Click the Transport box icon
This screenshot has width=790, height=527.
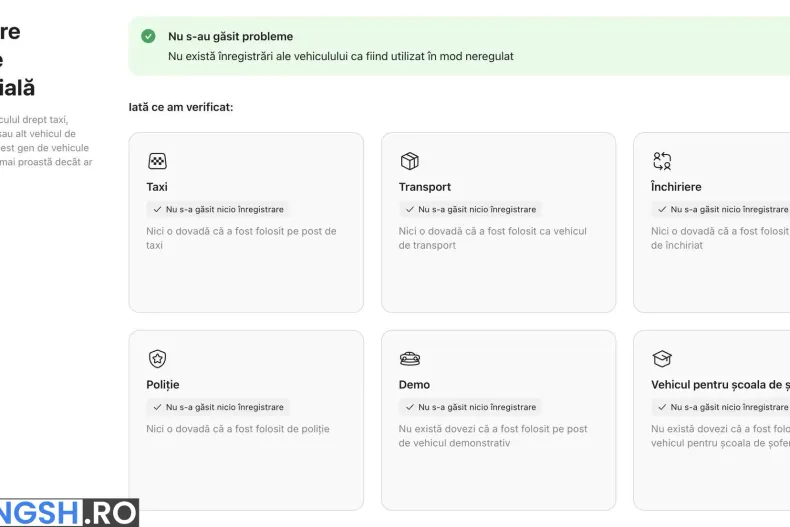coord(410,161)
